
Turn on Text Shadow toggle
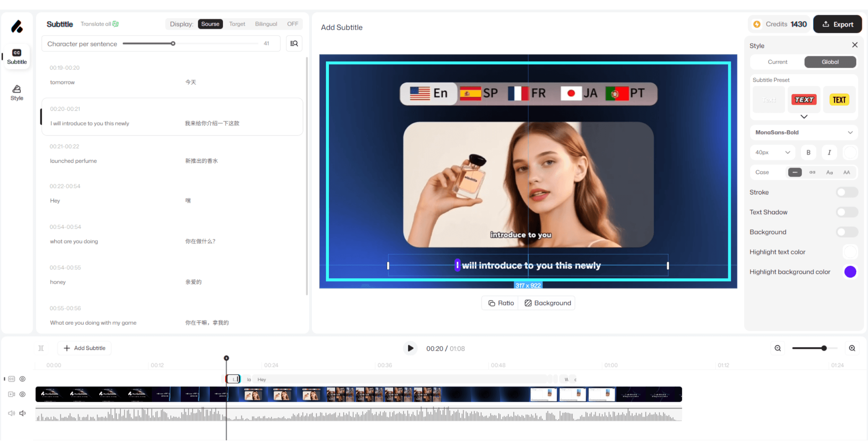847,212
